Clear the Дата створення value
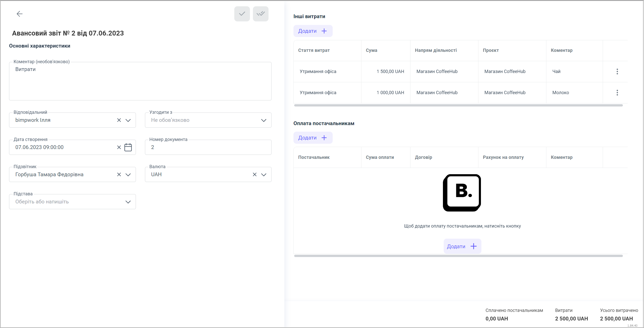 119,147
